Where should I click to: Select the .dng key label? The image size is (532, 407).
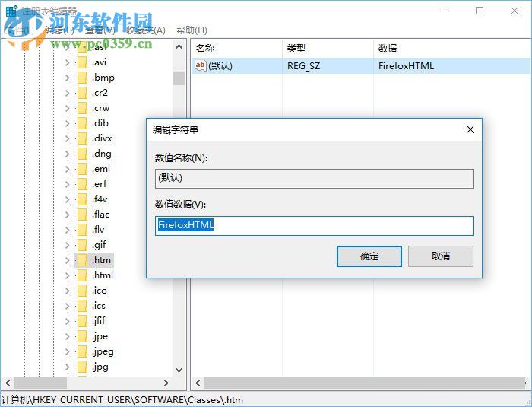tap(101, 154)
